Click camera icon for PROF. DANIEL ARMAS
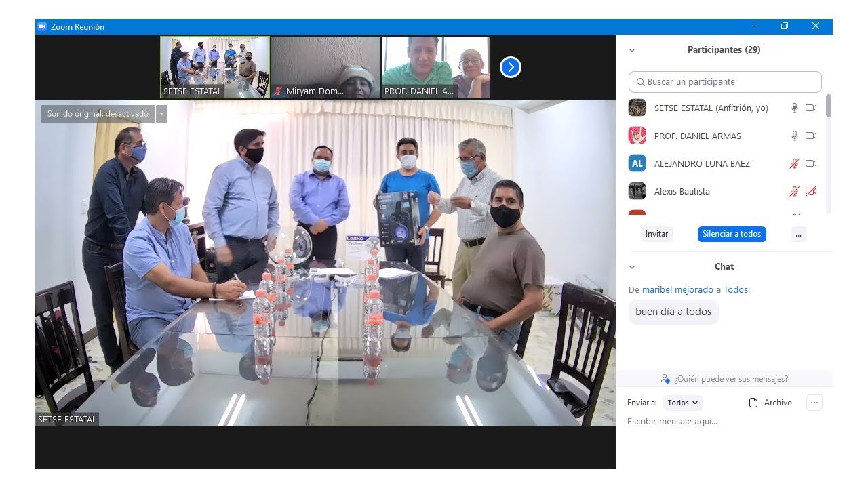The image size is (868, 488). point(811,136)
